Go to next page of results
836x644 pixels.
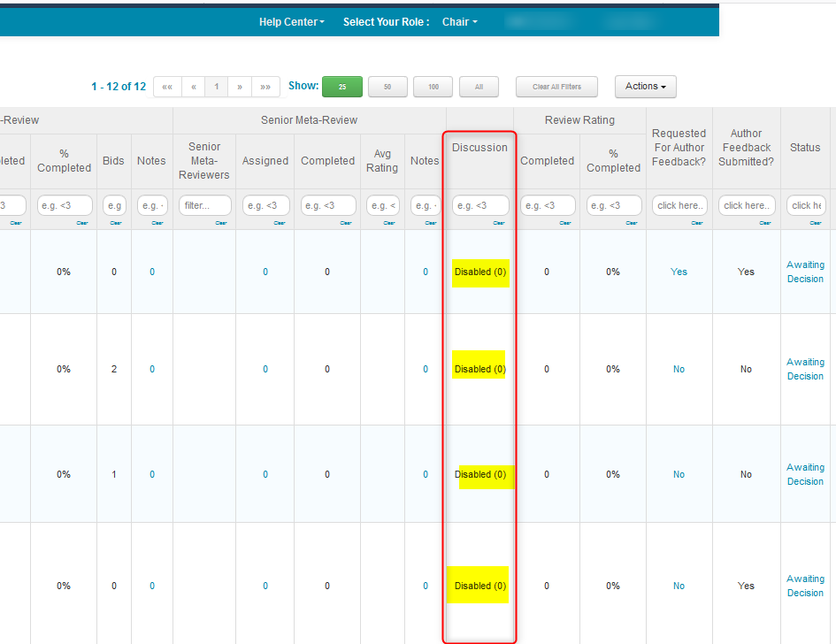point(240,87)
